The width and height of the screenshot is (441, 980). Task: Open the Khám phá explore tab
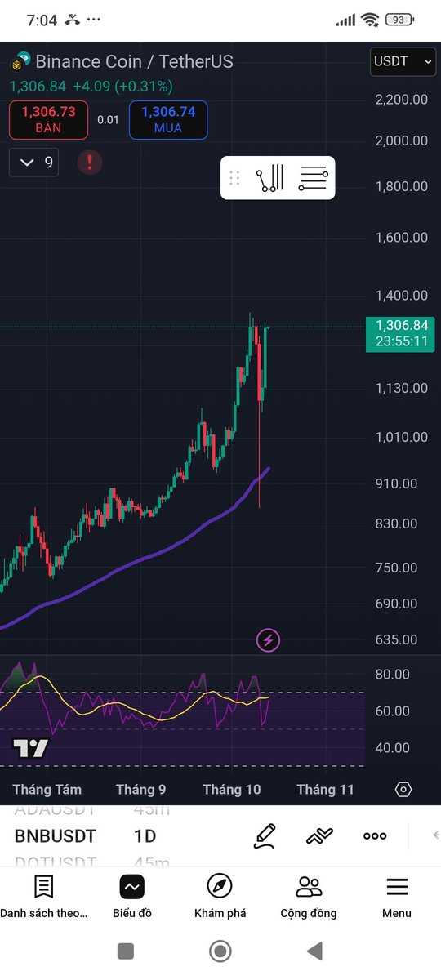[220, 896]
